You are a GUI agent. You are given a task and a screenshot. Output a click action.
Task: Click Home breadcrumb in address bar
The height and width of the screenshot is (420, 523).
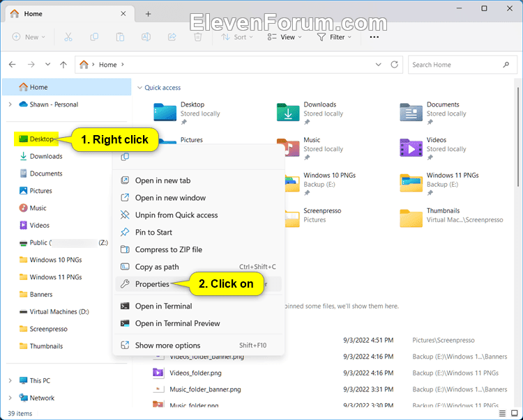click(x=107, y=65)
